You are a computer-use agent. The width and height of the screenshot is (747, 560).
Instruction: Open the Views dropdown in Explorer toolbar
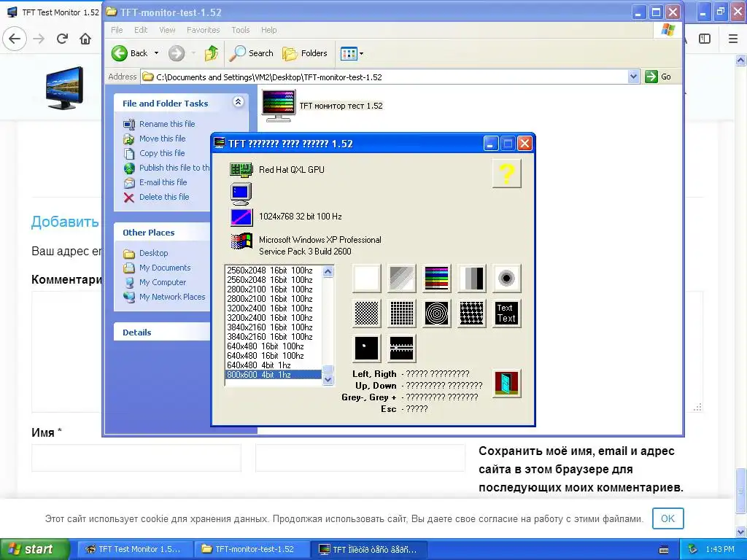click(x=352, y=53)
